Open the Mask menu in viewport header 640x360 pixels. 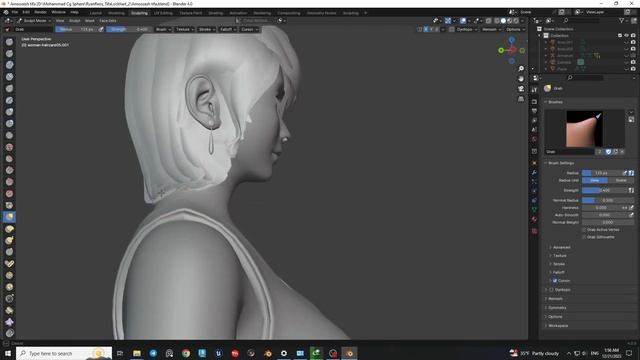[90, 20]
